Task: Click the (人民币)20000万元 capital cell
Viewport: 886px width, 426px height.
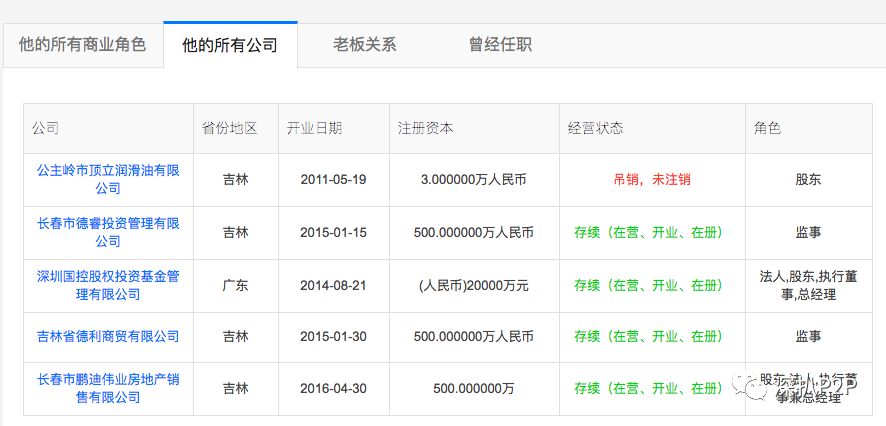Action: pyautogui.click(x=474, y=285)
